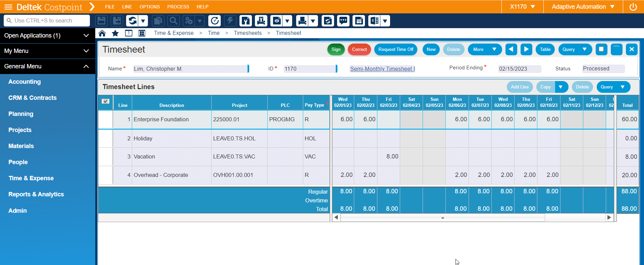
Task: Go to the next timesheet record arrow
Action: coord(526,49)
